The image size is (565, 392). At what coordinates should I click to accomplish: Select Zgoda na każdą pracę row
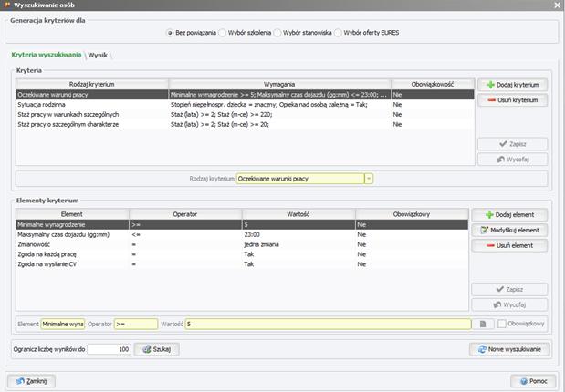[x=242, y=254]
